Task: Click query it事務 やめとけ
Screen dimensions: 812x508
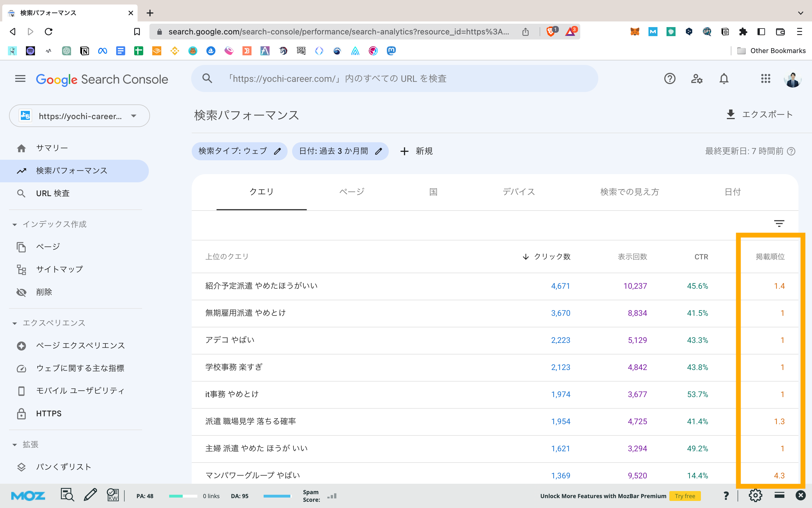Action: [232, 395]
